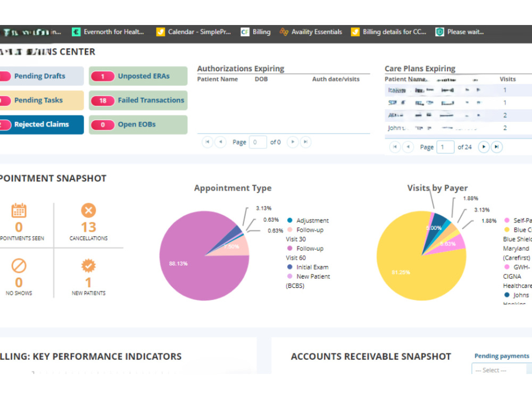Viewport: 532px width, 399px height.
Task: Toggle Adjustment legend in Appointment Type chart
Action: point(308,221)
